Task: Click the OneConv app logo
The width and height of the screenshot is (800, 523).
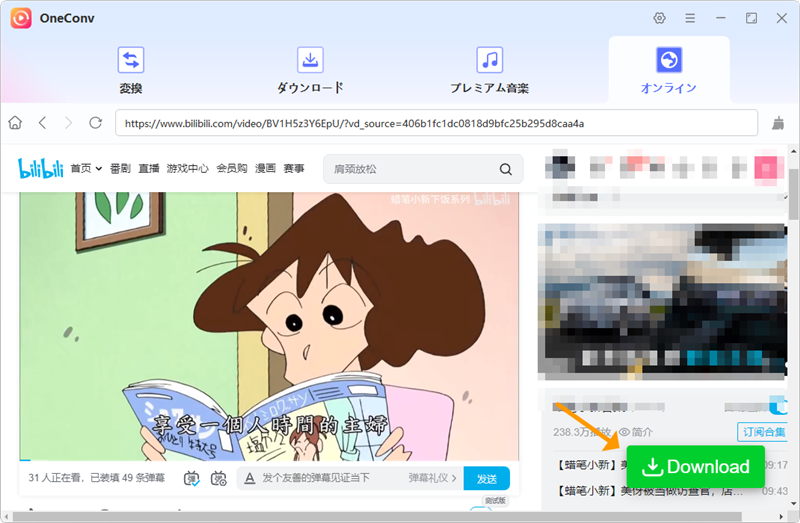Action: (x=21, y=18)
